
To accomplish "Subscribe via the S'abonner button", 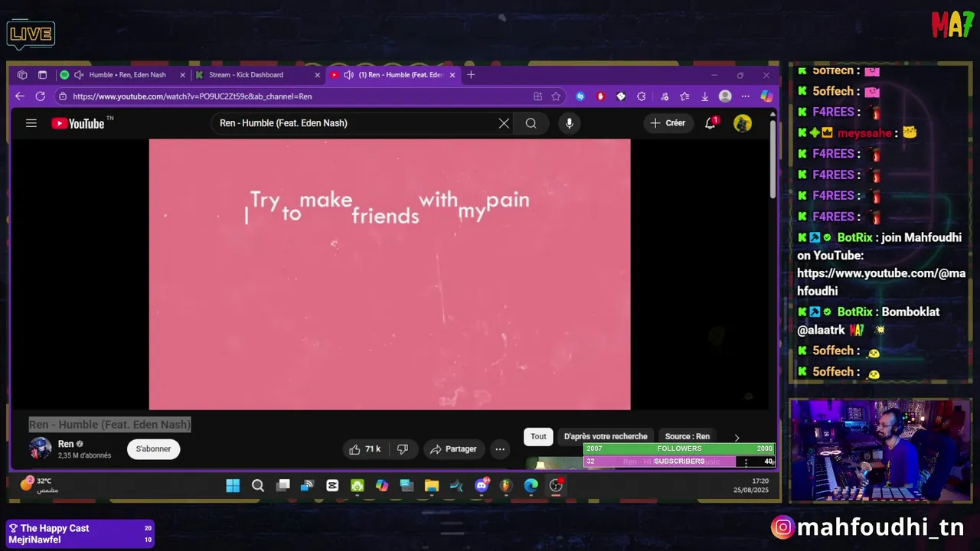I will coord(153,449).
